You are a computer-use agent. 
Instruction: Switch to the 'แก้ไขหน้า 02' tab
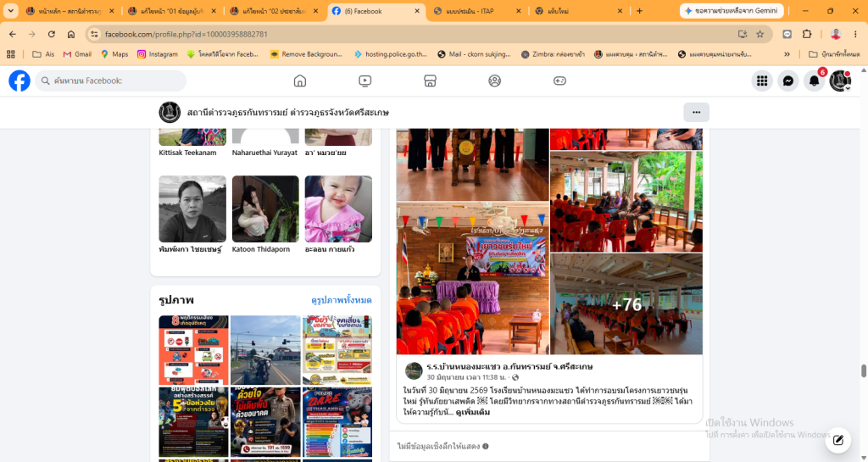click(x=274, y=11)
